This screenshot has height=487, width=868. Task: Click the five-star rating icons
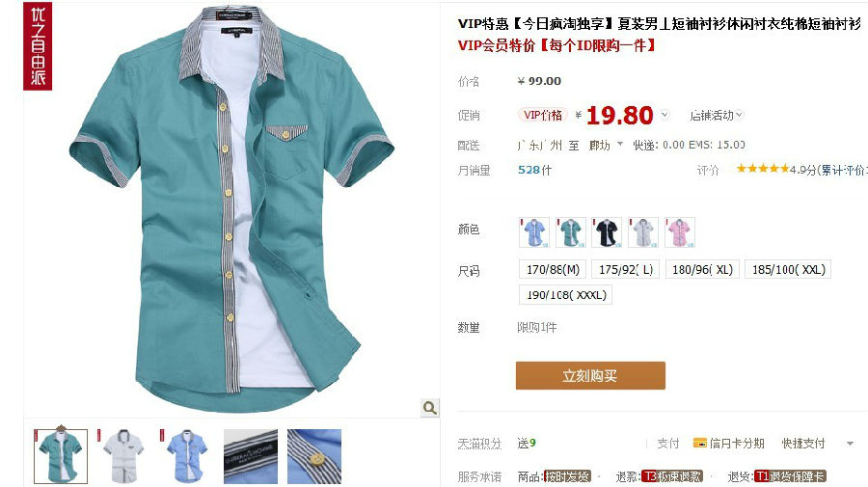point(762,168)
